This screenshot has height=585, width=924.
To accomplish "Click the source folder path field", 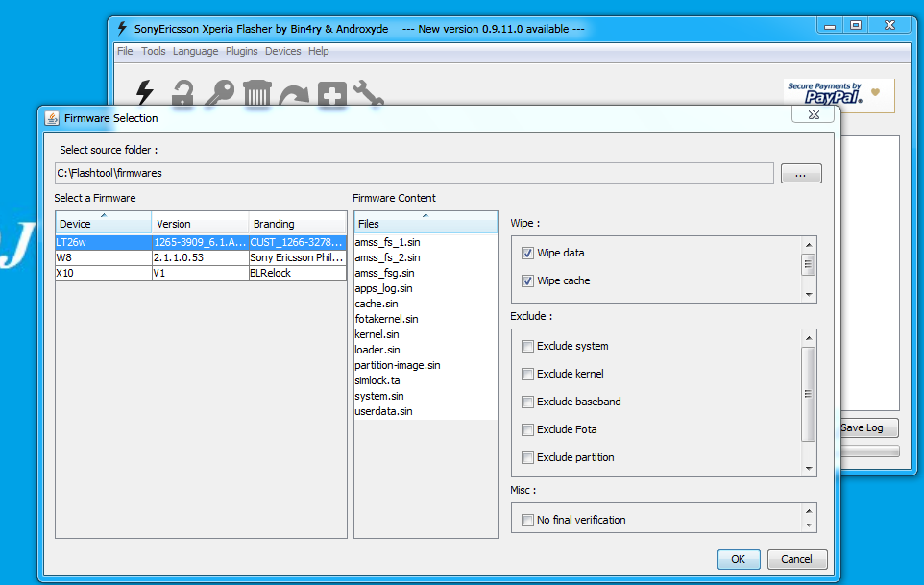I will click(x=414, y=173).
